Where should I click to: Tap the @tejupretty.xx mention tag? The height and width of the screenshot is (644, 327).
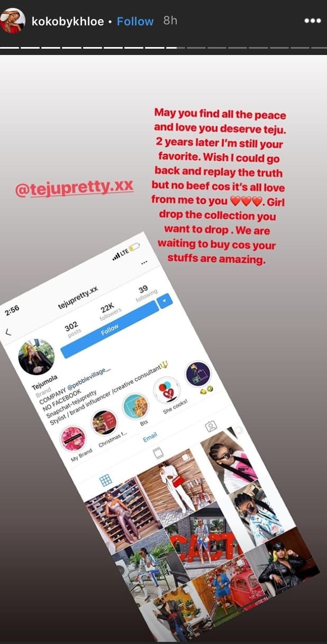(x=74, y=187)
